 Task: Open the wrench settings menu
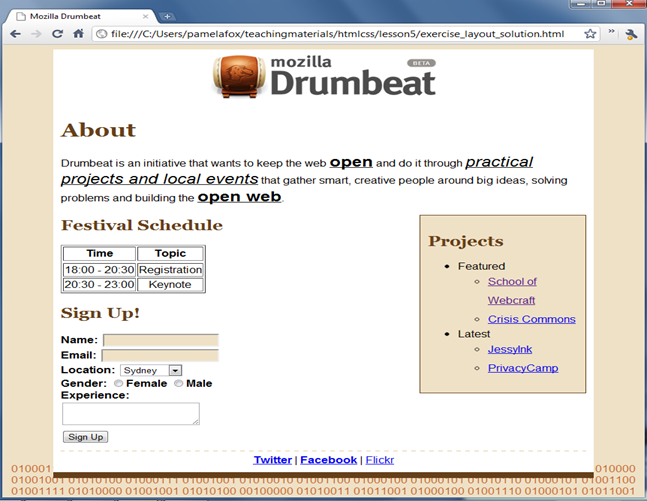(631, 34)
